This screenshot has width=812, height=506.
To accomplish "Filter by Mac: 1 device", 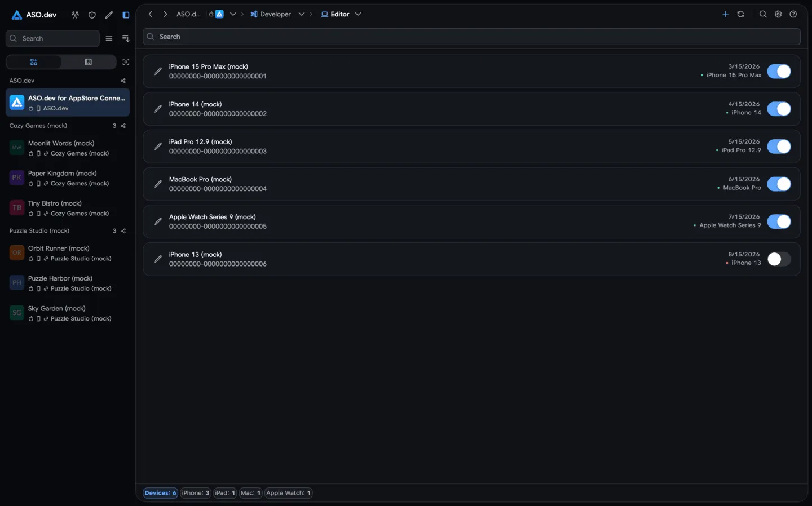I will [251, 493].
